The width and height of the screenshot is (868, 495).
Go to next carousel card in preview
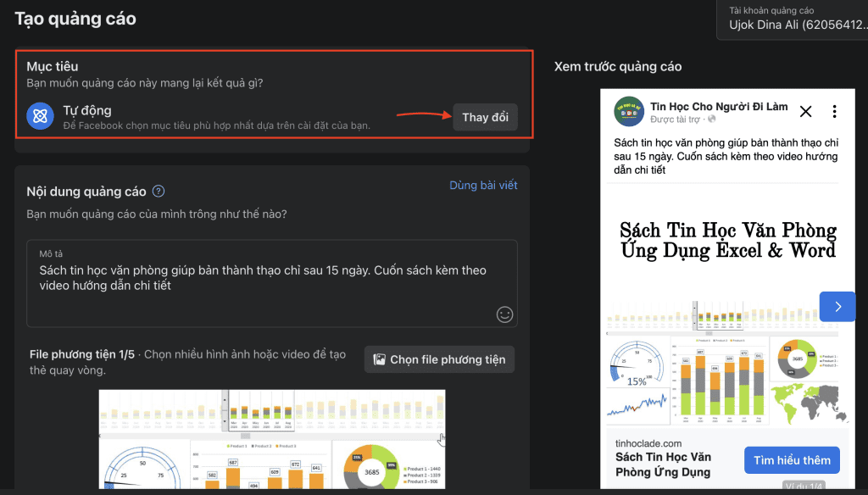point(837,306)
